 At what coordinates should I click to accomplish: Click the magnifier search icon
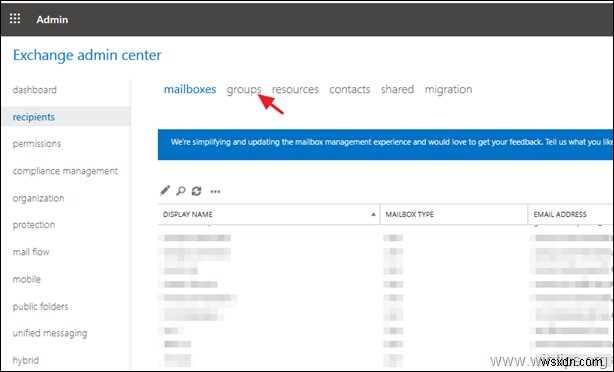tap(181, 191)
